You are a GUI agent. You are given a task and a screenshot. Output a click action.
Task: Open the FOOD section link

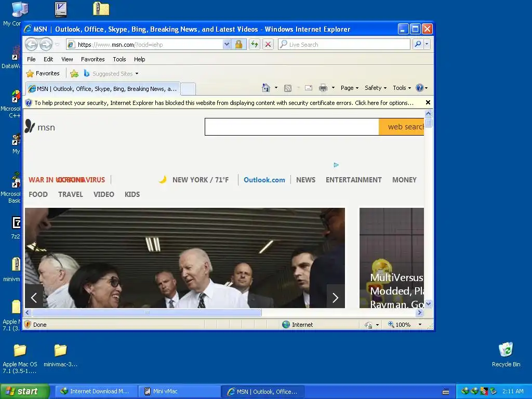38,194
